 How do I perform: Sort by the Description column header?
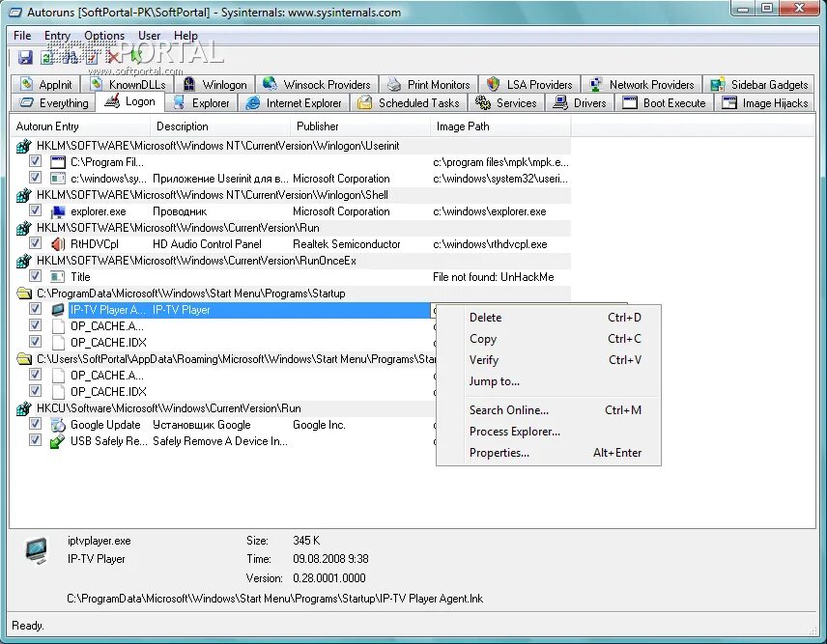(220, 126)
